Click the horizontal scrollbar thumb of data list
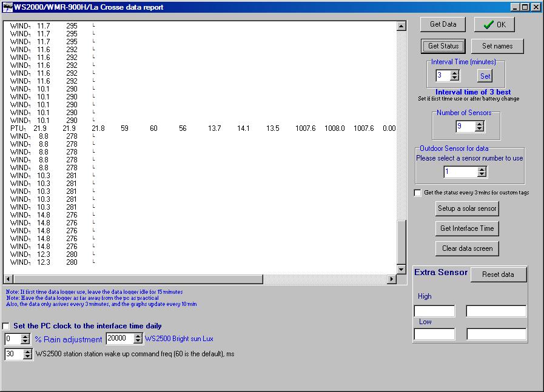This screenshot has width=544, height=392. point(138,279)
